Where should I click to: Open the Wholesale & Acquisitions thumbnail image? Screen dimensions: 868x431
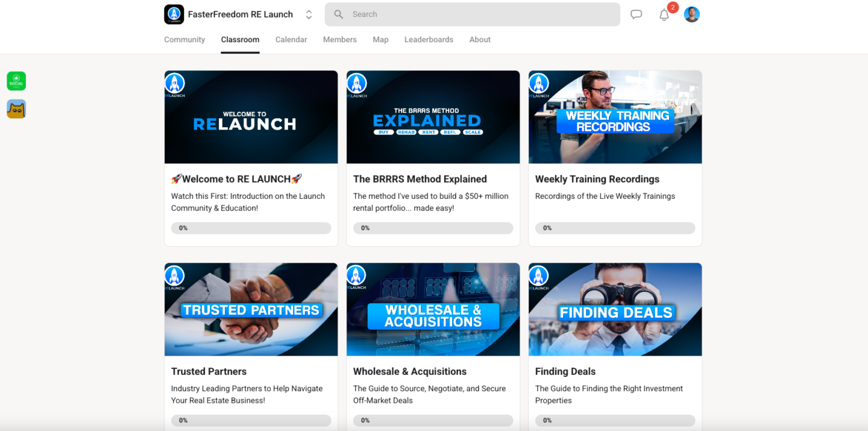433,309
